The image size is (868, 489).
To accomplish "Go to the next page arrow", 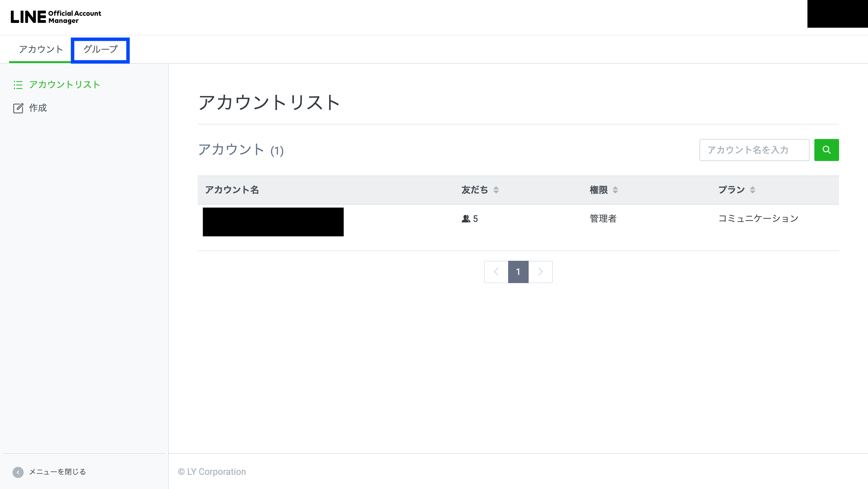I will tap(540, 272).
